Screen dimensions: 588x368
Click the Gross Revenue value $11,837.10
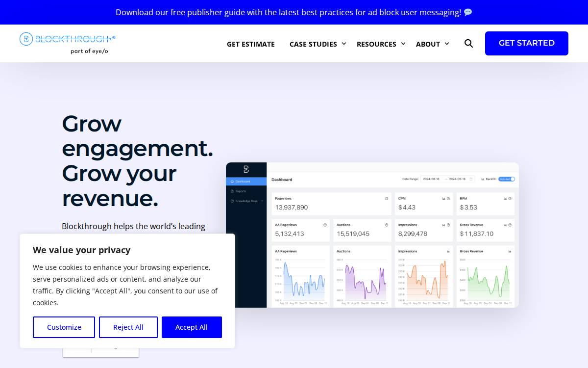point(477,234)
